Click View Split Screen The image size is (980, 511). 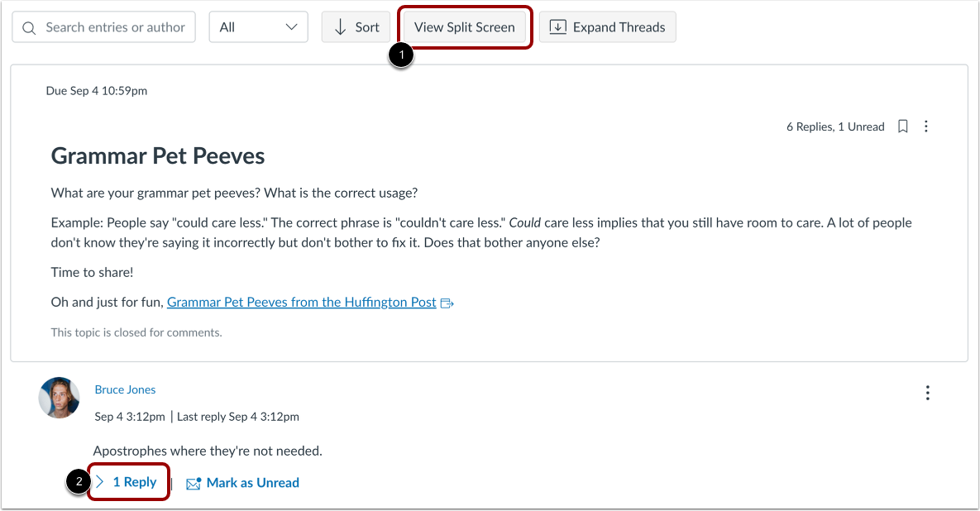[x=465, y=26]
